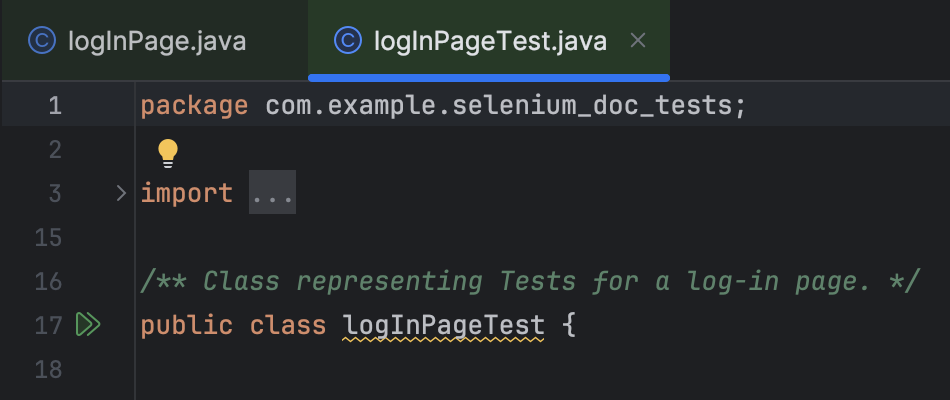
Task: Run tests via the green gutter arrows
Action: (x=89, y=324)
